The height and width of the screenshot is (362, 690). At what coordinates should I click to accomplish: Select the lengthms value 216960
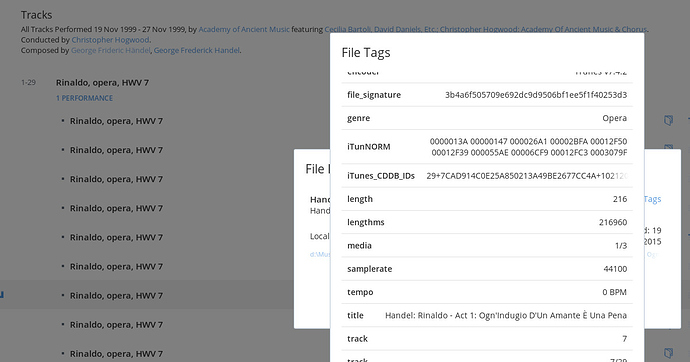click(x=613, y=223)
